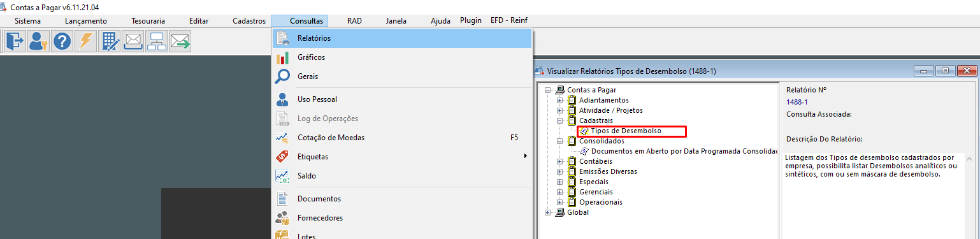This screenshot has height=239, width=980.
Task: Click the computer icon of Global node
Action: (x=560, y=212)
